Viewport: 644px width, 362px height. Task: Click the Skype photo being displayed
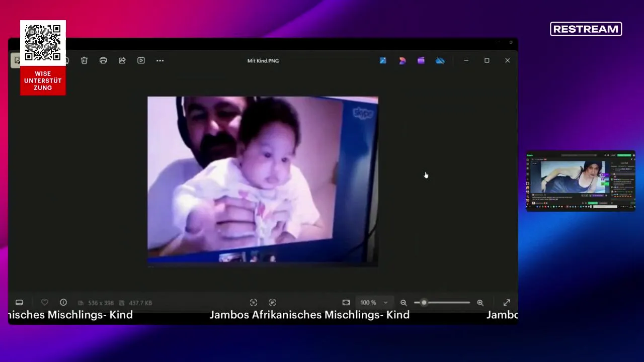point(263,181)
